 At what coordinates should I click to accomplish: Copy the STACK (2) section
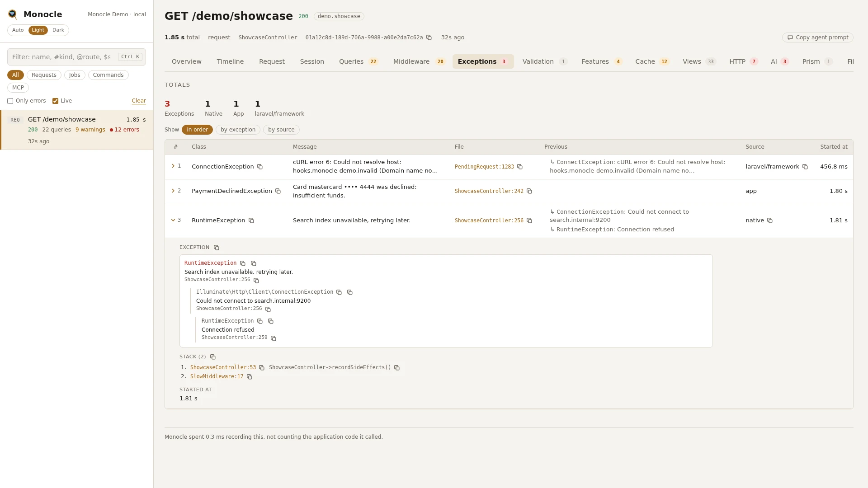click(213, 357)
